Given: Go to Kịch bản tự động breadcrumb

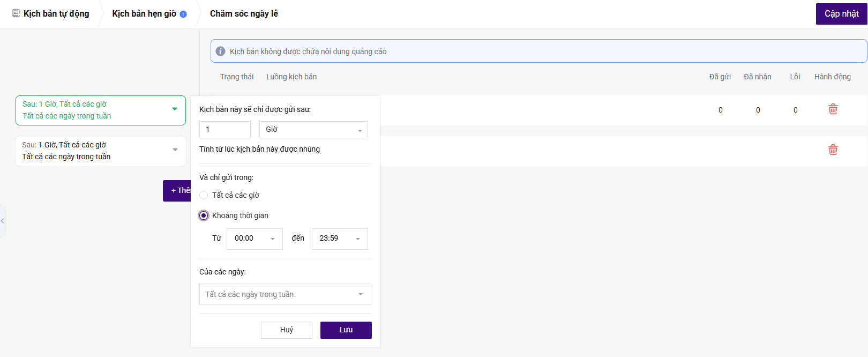Looking at the screenshot, I should pos(56,13).
